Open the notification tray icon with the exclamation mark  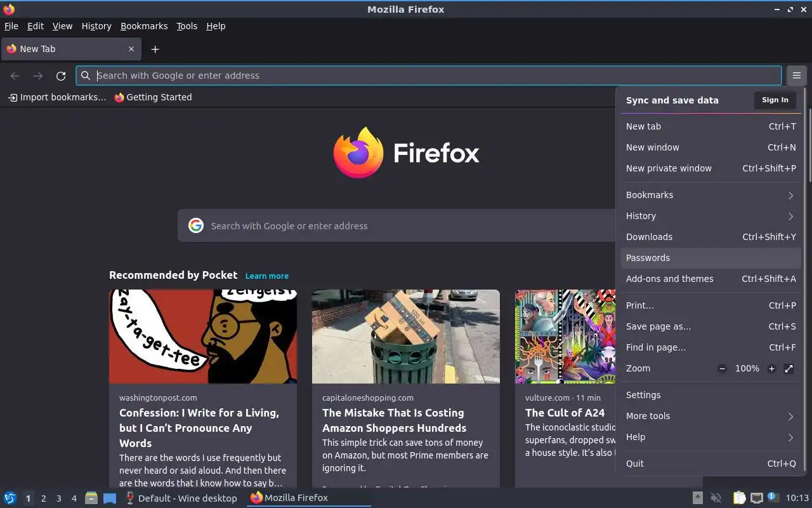[x=773, y=497]
